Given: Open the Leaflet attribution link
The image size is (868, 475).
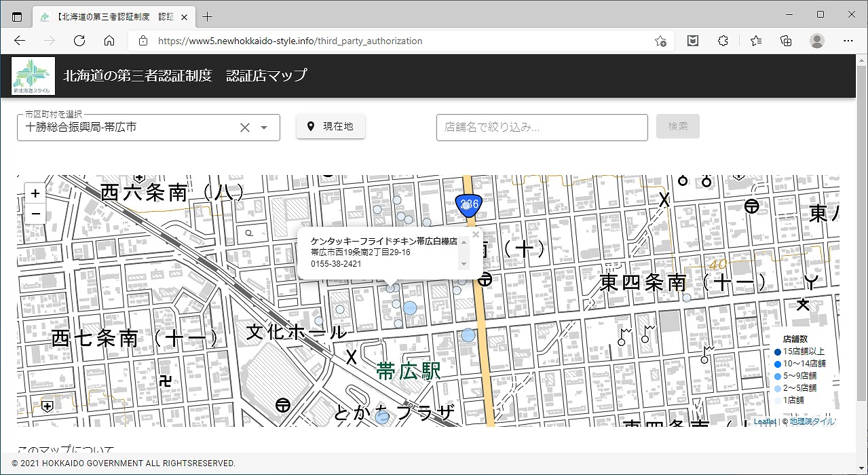Looking at the screenshot, I should [764, 421].
